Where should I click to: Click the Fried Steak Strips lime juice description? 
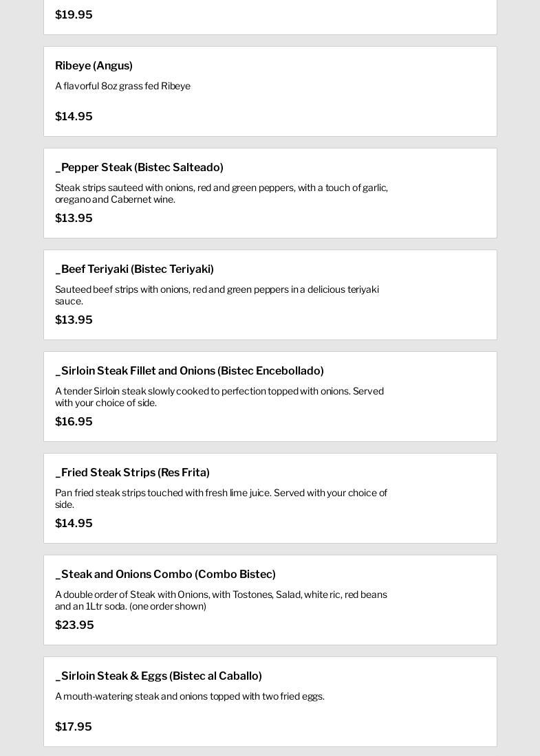(221, 499)
